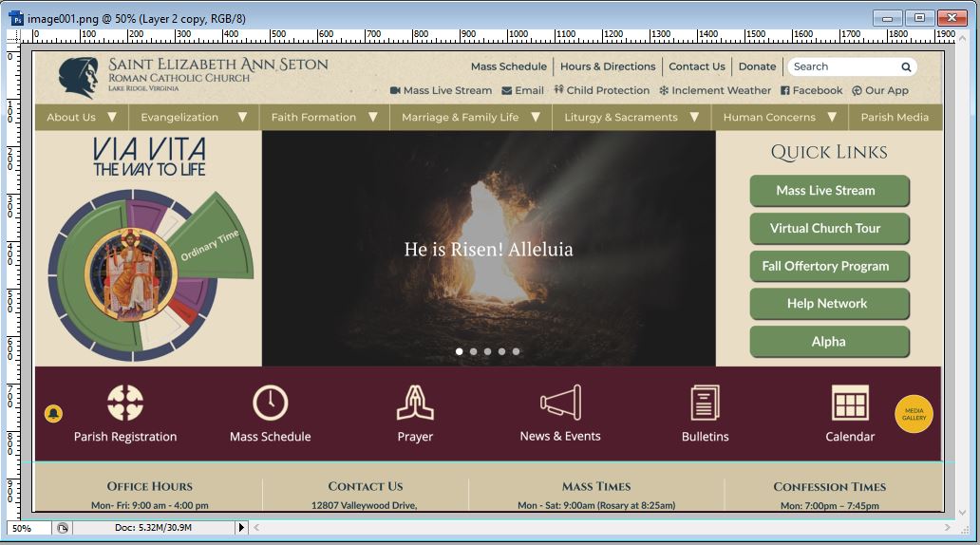Click the Calendar grid icon
The height and width of the screenshot is (545, 980).
coord(850,403)
